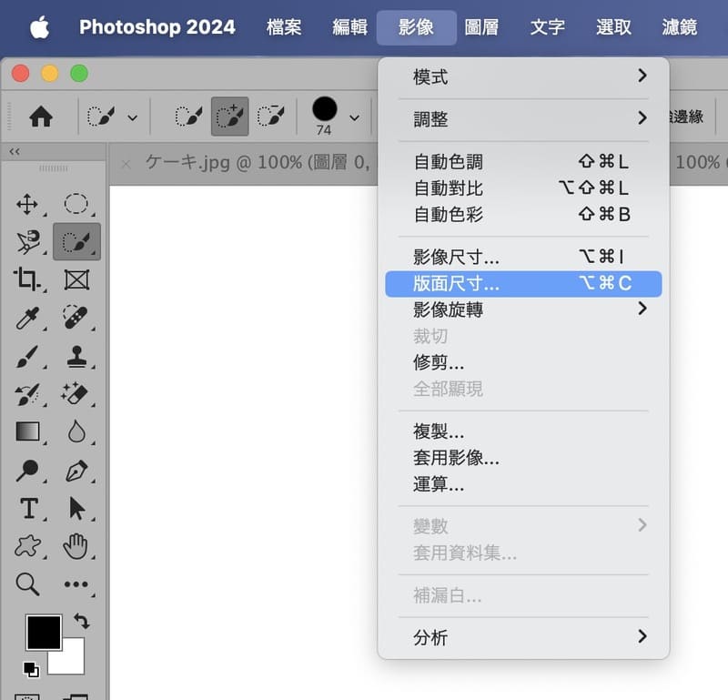Viewport: 728px width, 700px height.
Task: Choose Subtract from Selection mode in options bar
Action: [x=270, y=117]
